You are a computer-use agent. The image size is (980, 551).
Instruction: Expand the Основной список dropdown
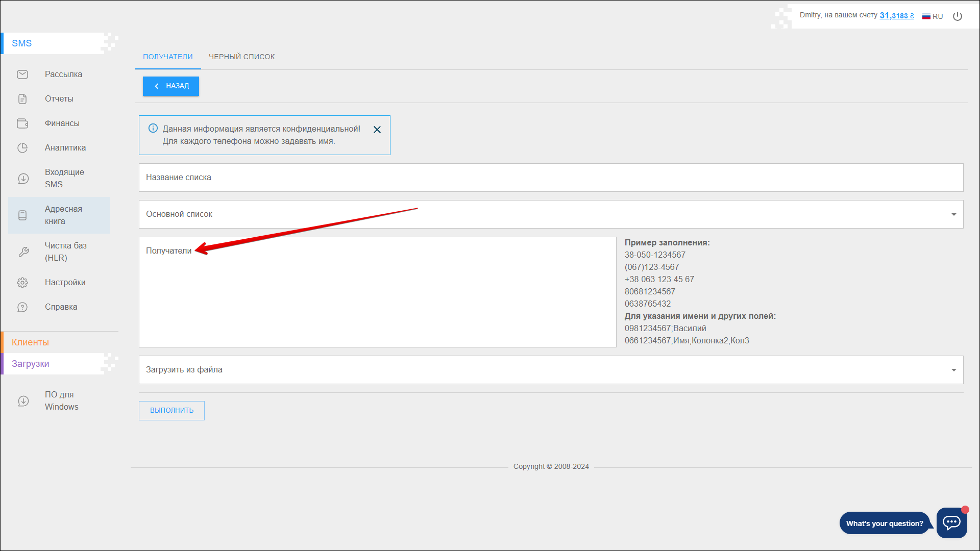coord(953,214)
